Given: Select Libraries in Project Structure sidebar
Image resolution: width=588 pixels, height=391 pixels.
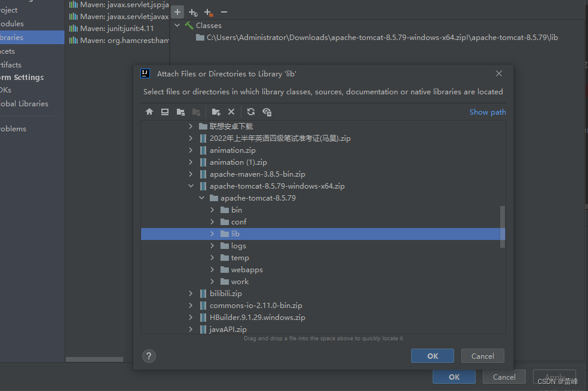Looking at the screenshot, I should [x=32, y=38].
